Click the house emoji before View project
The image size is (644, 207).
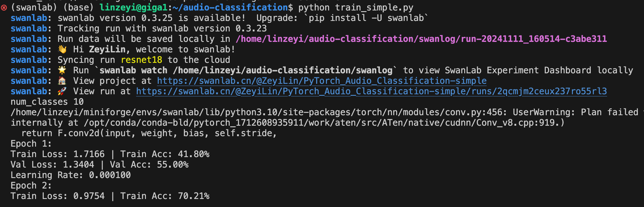[x=62, y=81]
